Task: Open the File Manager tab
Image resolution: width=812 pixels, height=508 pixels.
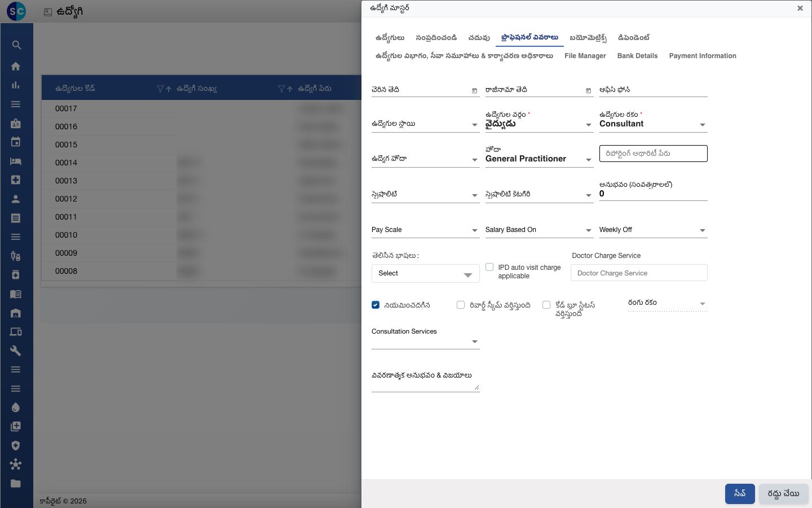Action: coord(585,56)
